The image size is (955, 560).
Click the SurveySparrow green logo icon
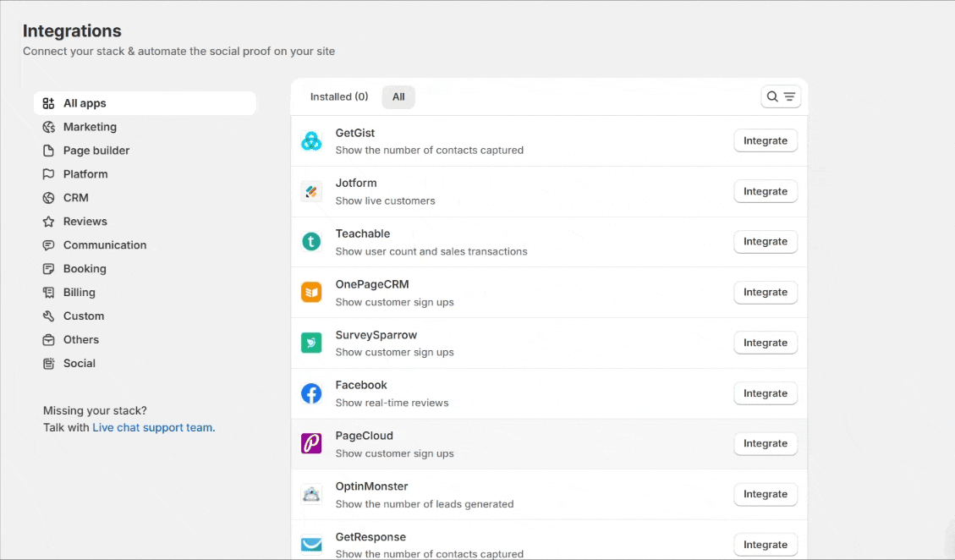(311, 343)
